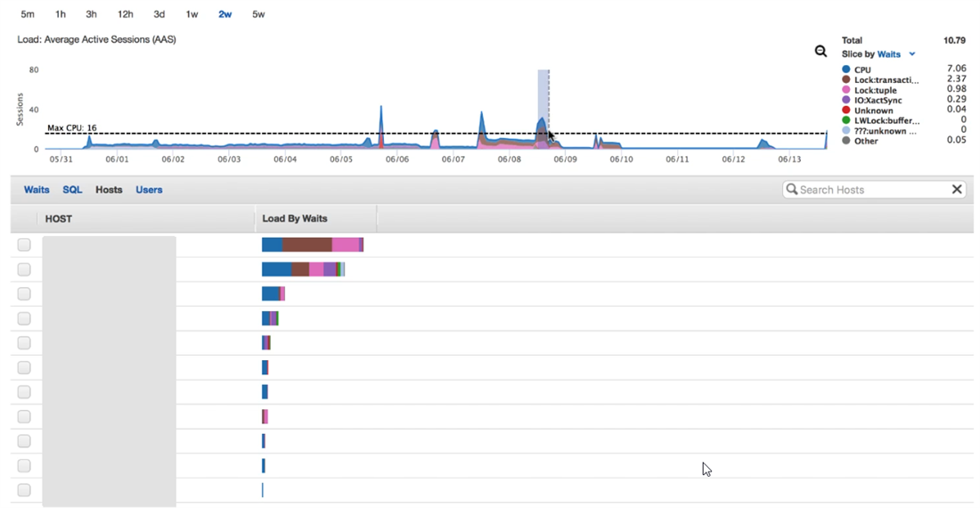The height and width of the screenshot is (508, 980).
Task: Click the third host's load bar
Action: pyautogui.click(x=274, y=294)
